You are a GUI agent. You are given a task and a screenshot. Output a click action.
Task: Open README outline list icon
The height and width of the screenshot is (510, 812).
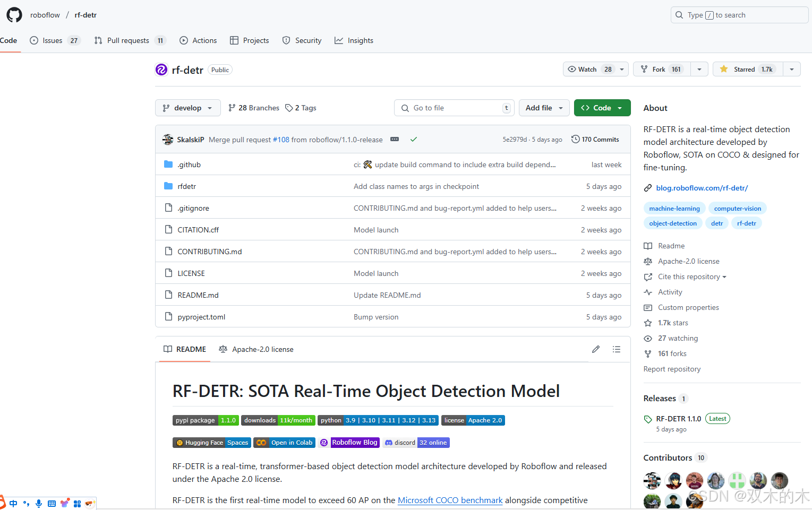[x=617, y=349]
